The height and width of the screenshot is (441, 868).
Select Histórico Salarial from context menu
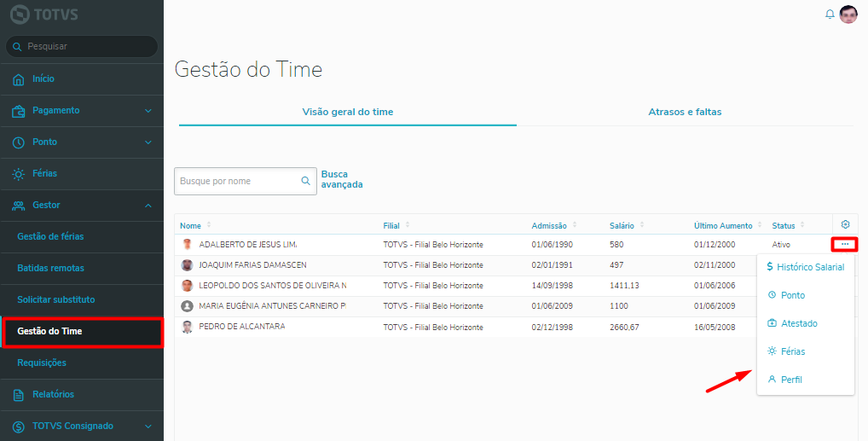(806, 267)
